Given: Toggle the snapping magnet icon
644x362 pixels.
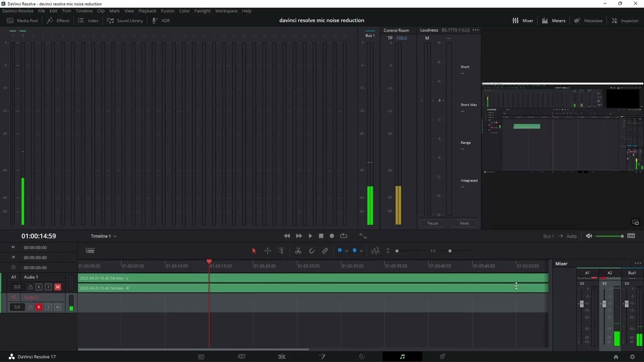Looking at the screenshot, I should pos(311,250).
